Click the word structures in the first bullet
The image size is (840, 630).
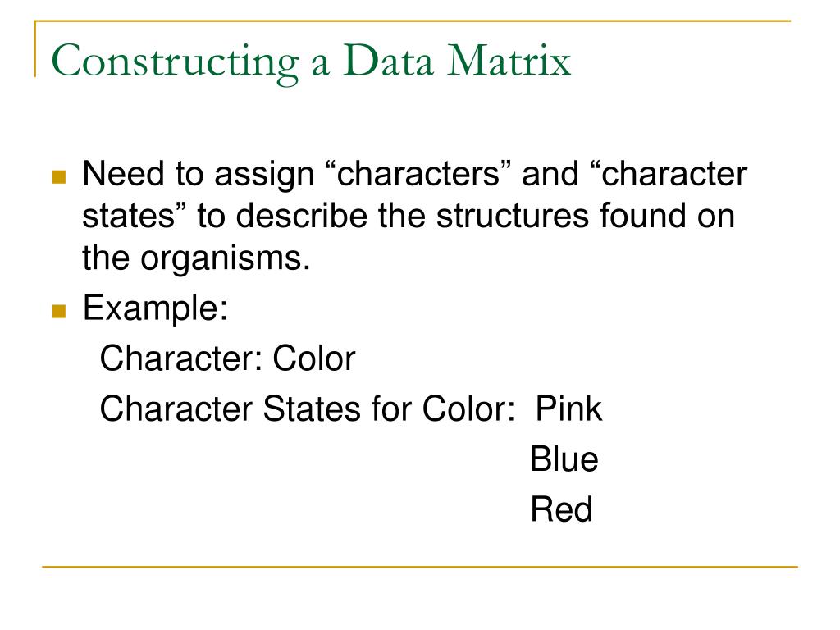click(514, 216)
